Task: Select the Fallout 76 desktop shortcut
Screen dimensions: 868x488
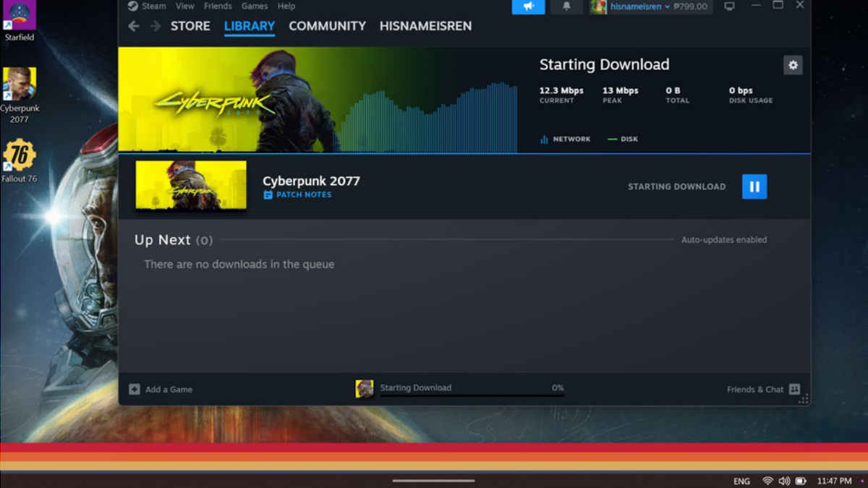Action: tap(19, 160)
